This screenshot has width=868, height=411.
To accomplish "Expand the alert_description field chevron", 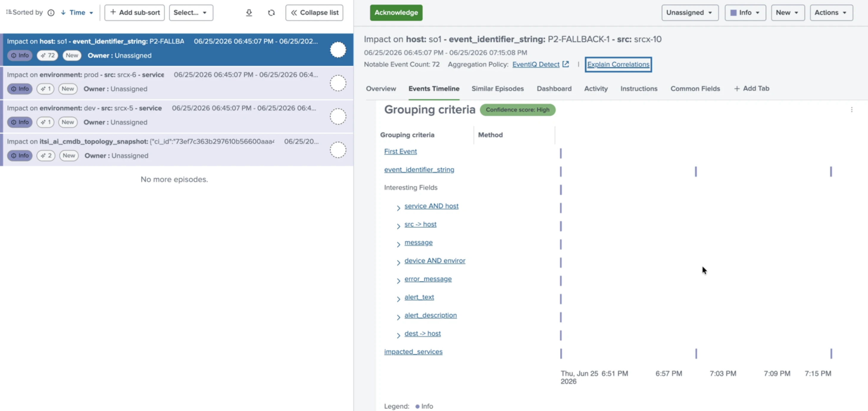I will [x=398, y=317].
